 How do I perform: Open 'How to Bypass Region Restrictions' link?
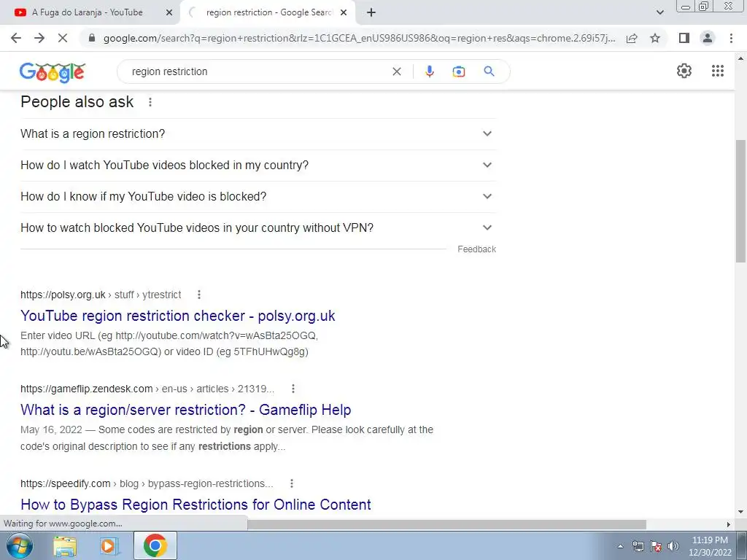coord(196,505)
